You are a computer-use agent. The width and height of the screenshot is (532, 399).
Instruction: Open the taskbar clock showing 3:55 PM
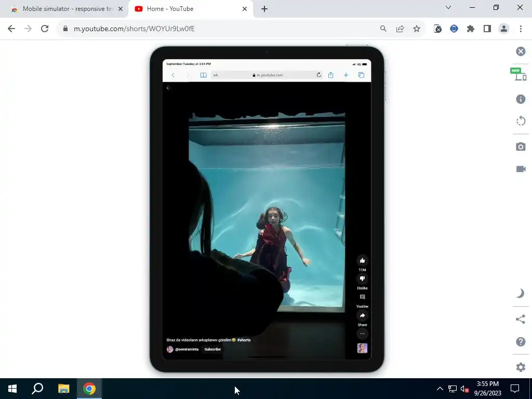point(487,389)
